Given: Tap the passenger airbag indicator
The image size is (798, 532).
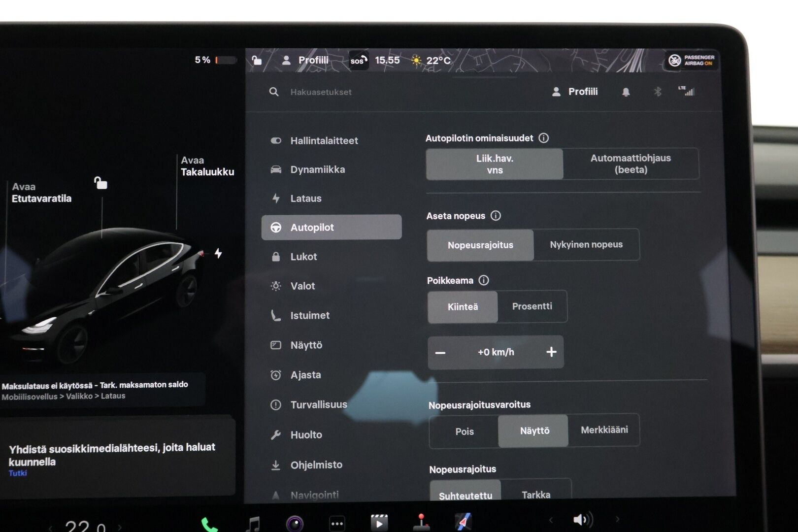Looking at the screenshot, I should click(692, 60).
